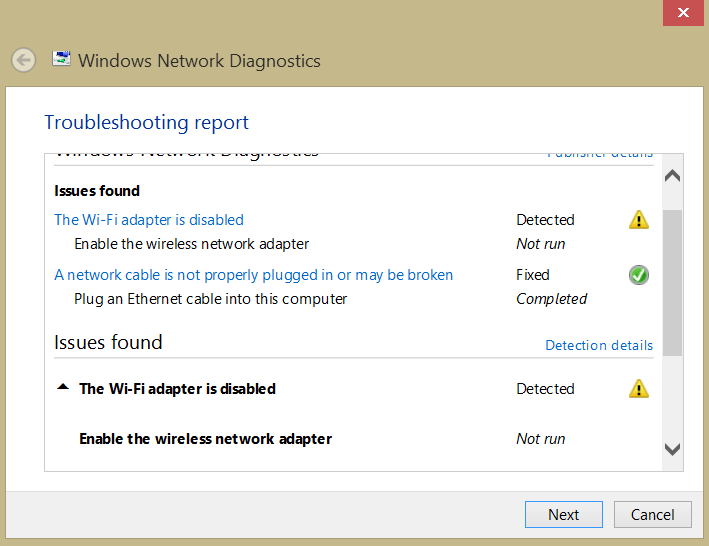Click the scrollbar up arrow
The height and width of the screenshot is (546, 709).
point(672,175)
